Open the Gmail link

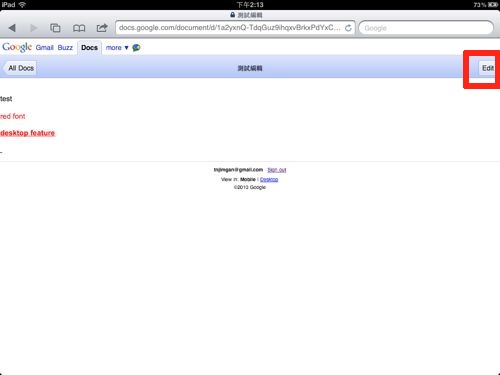44,48
